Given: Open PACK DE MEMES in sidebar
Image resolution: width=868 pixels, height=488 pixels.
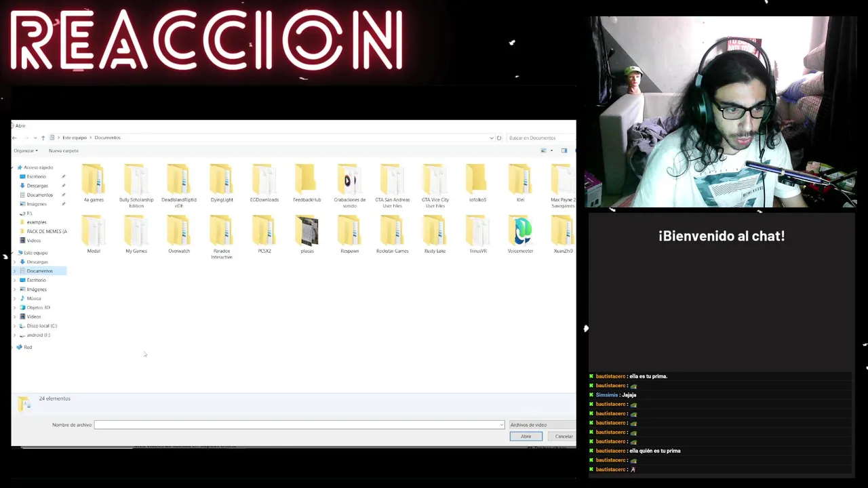Looking at the screenshot, I should point(46,231).
